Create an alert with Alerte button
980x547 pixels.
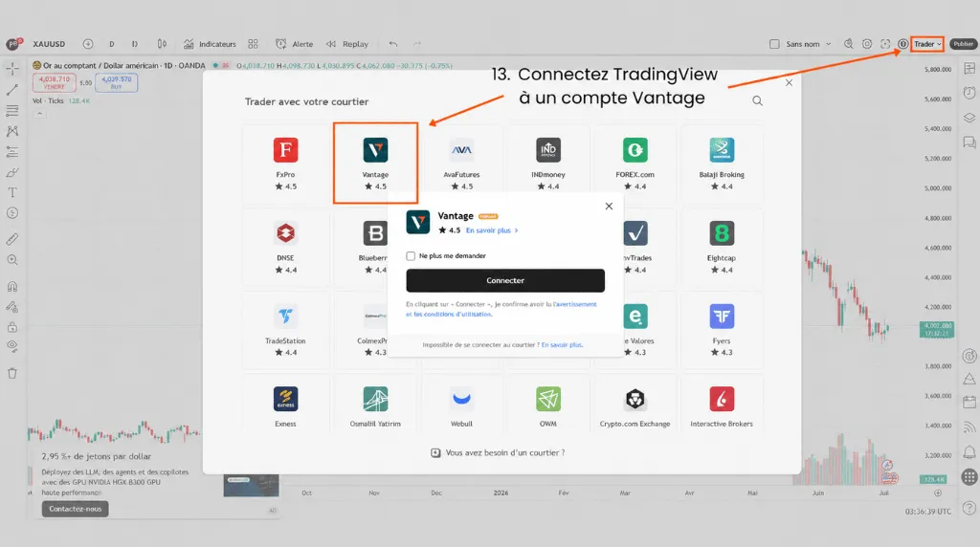pyautogui.click(x=295, y=44)
